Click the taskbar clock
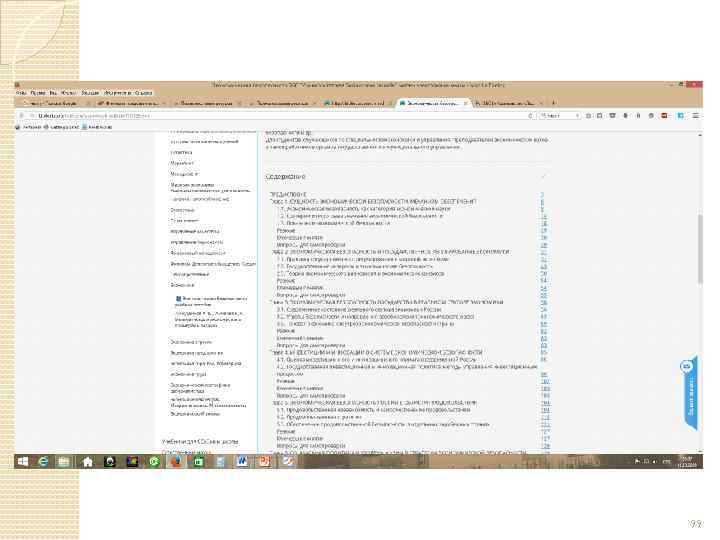 pos(686,461)
